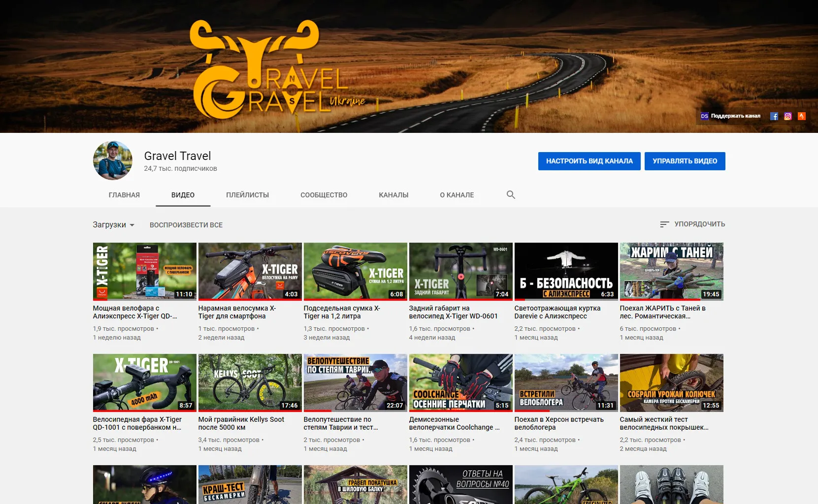818x504 pixels.
Task: Open the УПОРЯДОЧИТЬ sort menu
Action: click(692, 224)
